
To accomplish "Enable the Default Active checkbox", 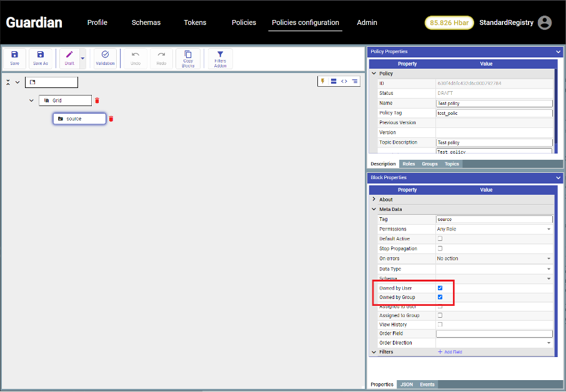I will (440, 238).
